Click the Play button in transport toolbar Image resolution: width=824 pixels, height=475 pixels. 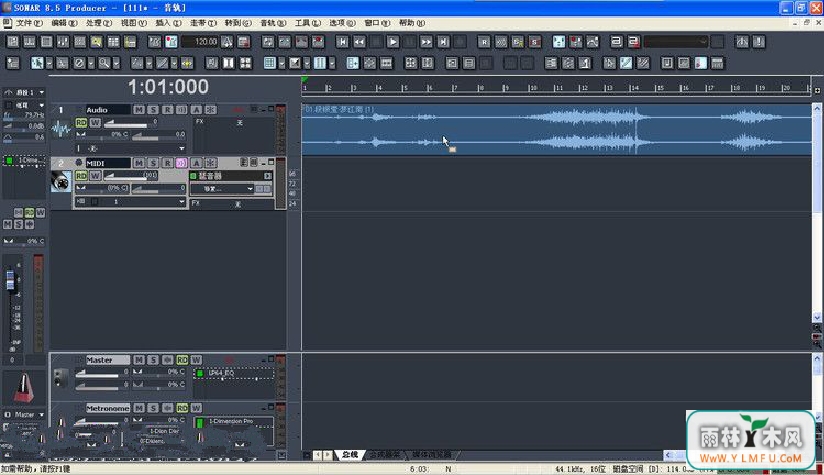click(393, 42)
